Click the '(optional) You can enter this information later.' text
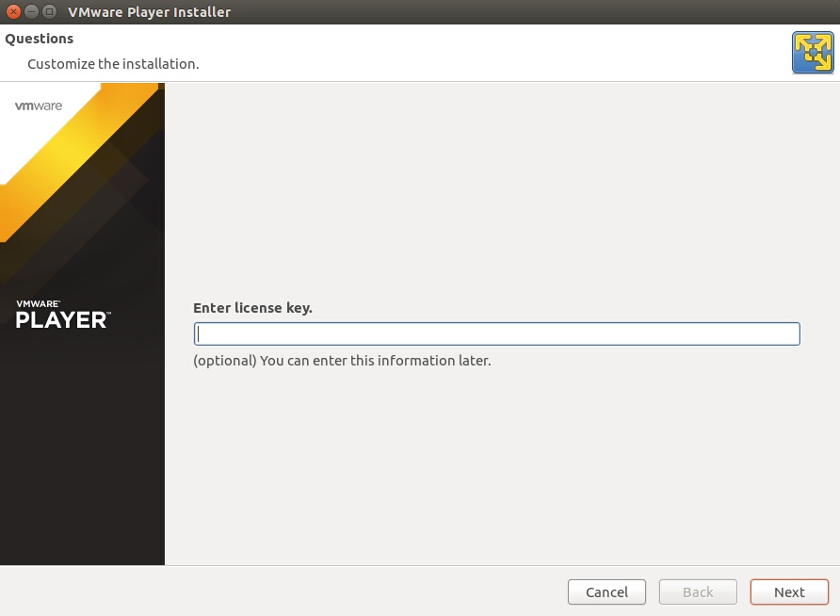This screenshot has width=840, height=616. 342,361
